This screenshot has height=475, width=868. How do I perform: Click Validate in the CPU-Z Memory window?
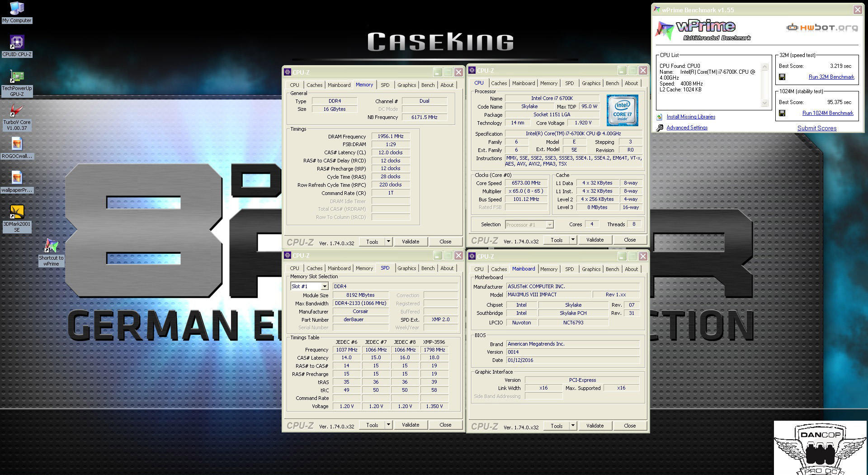click(410, 242)
